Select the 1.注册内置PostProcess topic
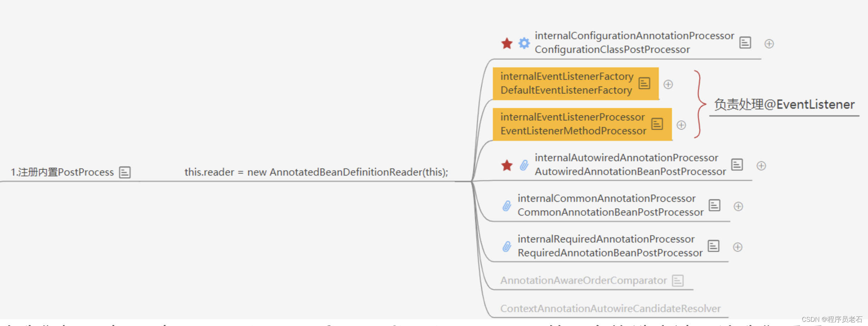 [62, 172]
